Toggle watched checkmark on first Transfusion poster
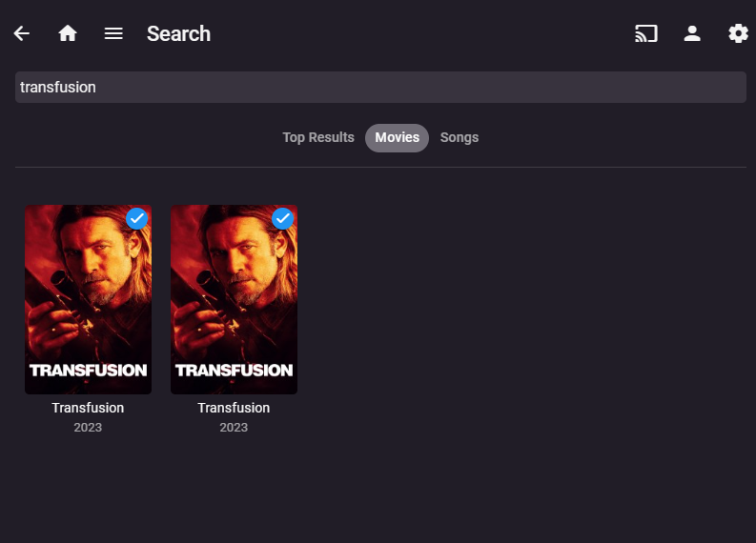 tap(137, 219)
